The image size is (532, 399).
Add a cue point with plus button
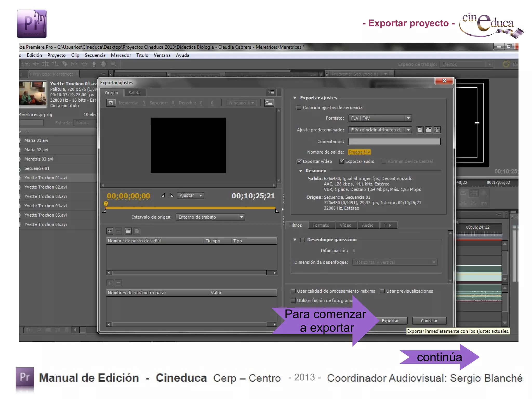tap(110, 231)
